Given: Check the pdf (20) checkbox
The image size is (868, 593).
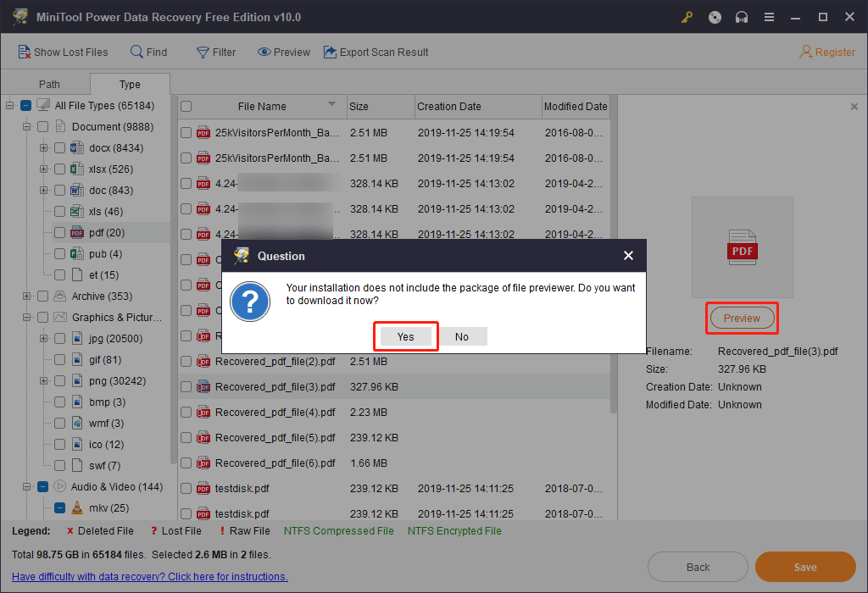Looking at the screenshot, I should (60, 232).
